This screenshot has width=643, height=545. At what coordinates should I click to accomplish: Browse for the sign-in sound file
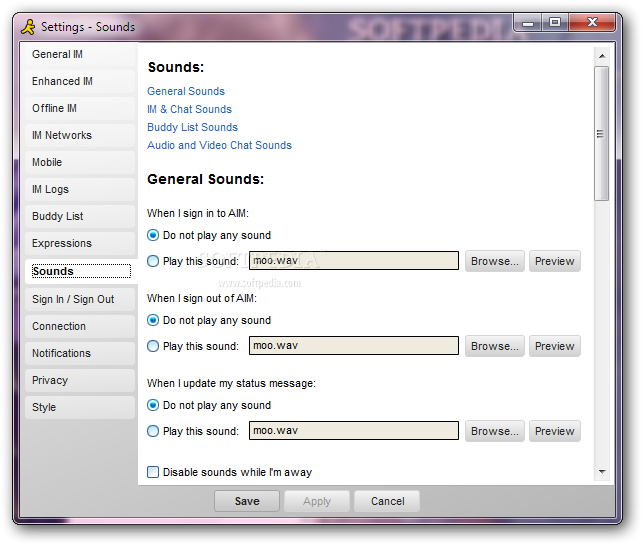495,261
